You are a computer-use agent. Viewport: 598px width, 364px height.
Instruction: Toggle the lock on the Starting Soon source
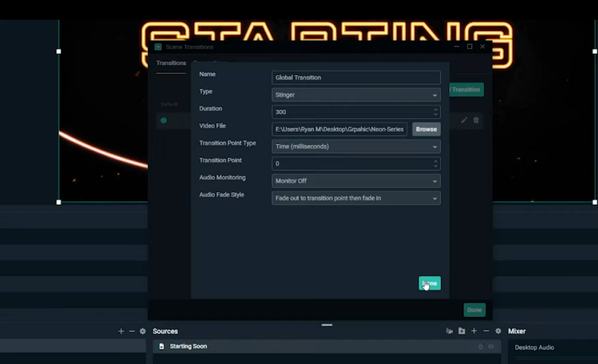tap(480, 346)
